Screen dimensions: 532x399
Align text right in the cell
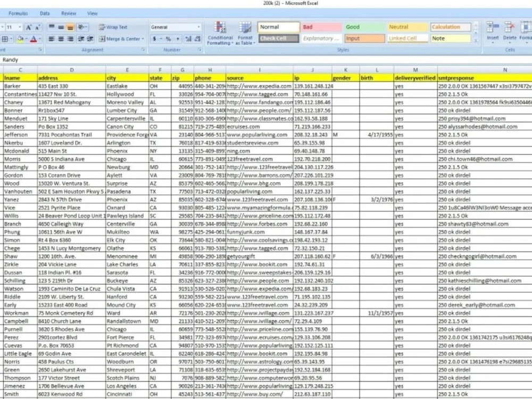coord(71,39)
